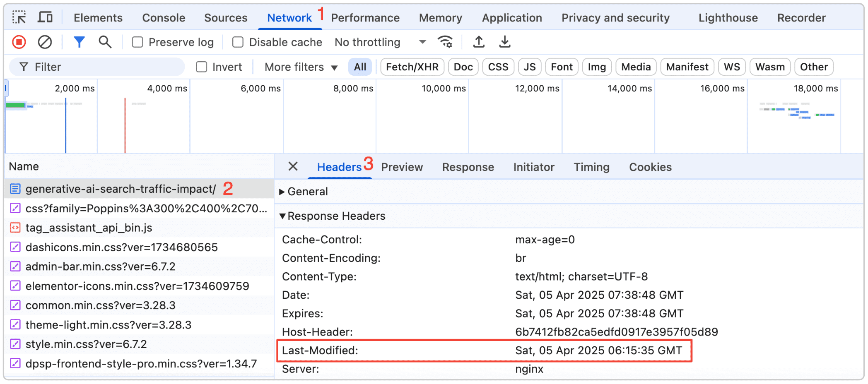
Task: Enable the Disable cache checkbox
Action: [x=238, y=42]
